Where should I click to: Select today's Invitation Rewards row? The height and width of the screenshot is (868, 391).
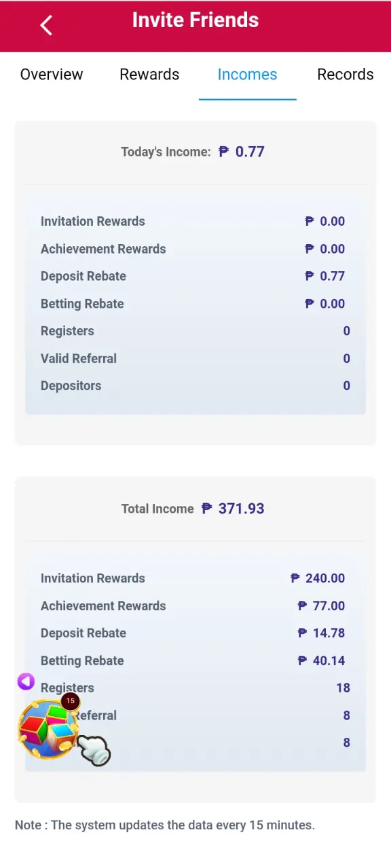click(x=195, y=221)
